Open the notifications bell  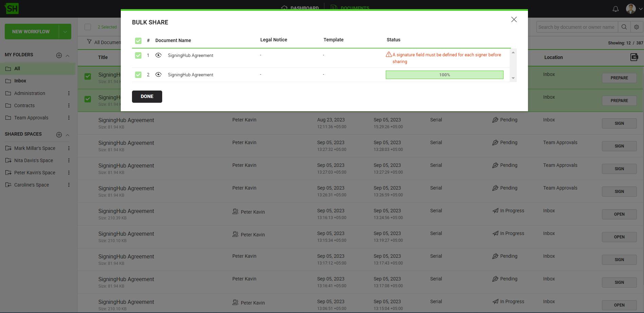(615, 9)
